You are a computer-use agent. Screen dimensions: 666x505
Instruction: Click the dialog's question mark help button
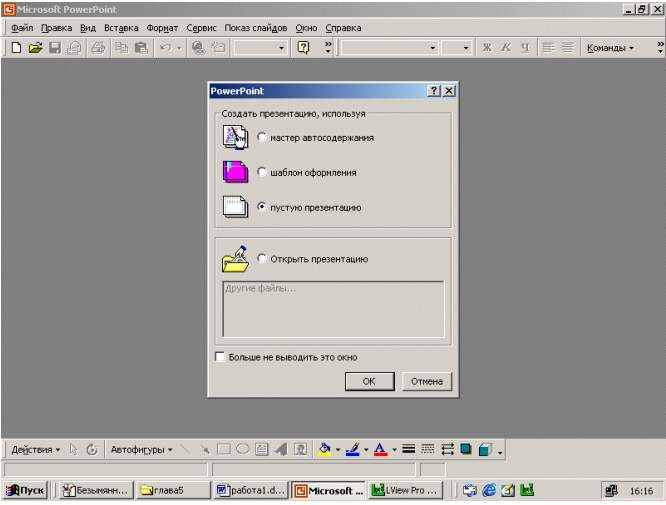click(x=434, y=90)
